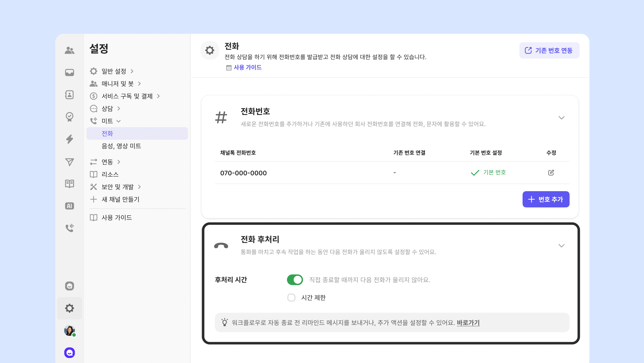
Task: Click the phone call icon in sidebar
Action: [x=69, y=228]
